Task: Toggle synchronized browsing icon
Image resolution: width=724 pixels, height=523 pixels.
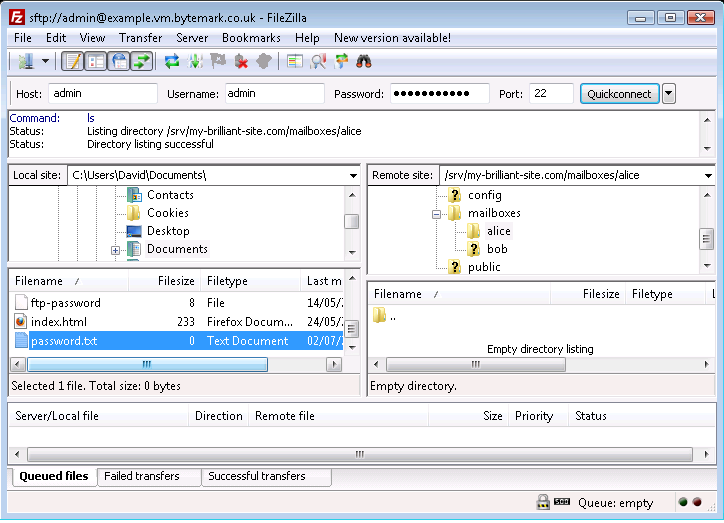Action: (341, 61)
